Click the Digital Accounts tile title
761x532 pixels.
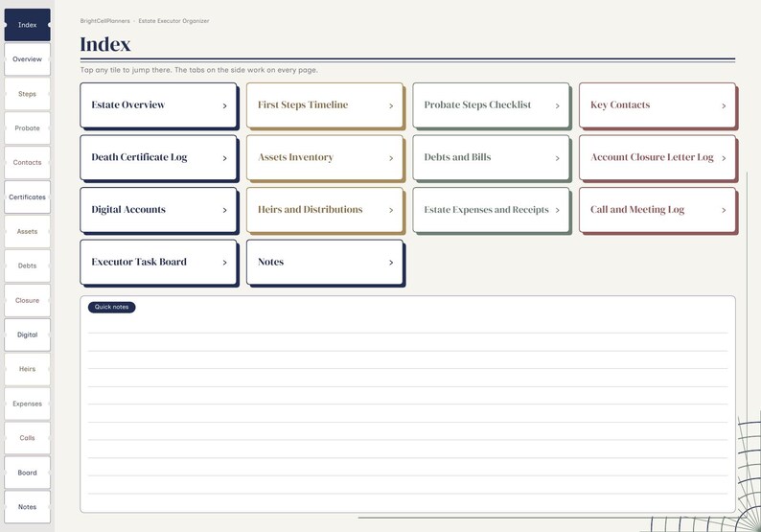tap(128, 210)
